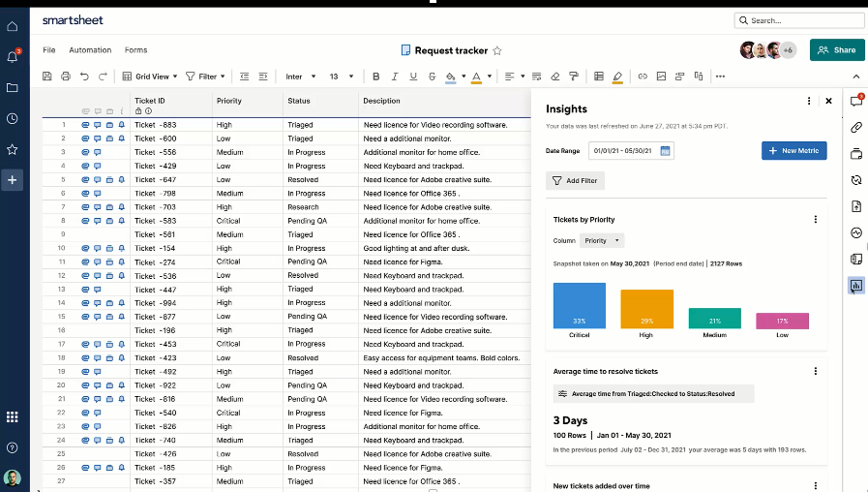Click the +6 collaborators badge
Screen dimensions: 868x492
point(788,49)
